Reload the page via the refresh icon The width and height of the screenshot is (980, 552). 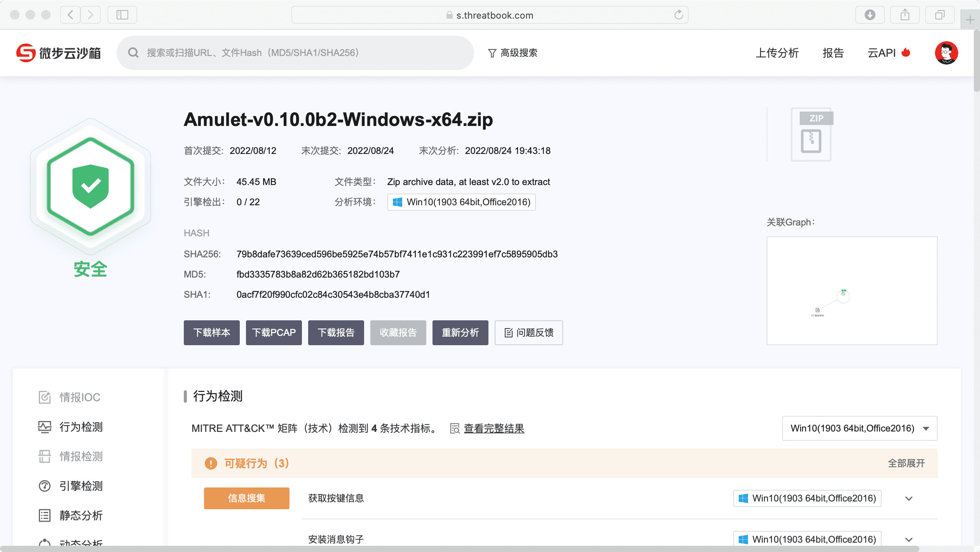point(678,15)
